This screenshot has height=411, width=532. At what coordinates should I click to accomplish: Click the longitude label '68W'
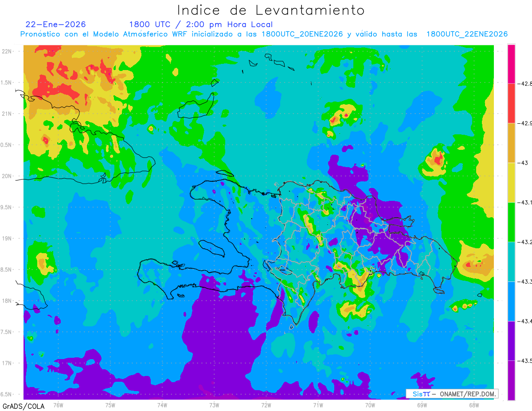click(x=473, y=405)
